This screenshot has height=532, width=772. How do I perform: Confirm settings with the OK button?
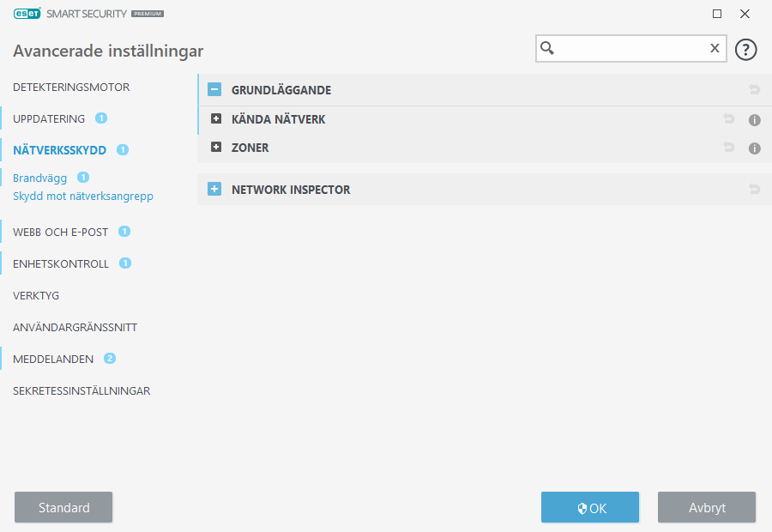click(x=590, y=507)
